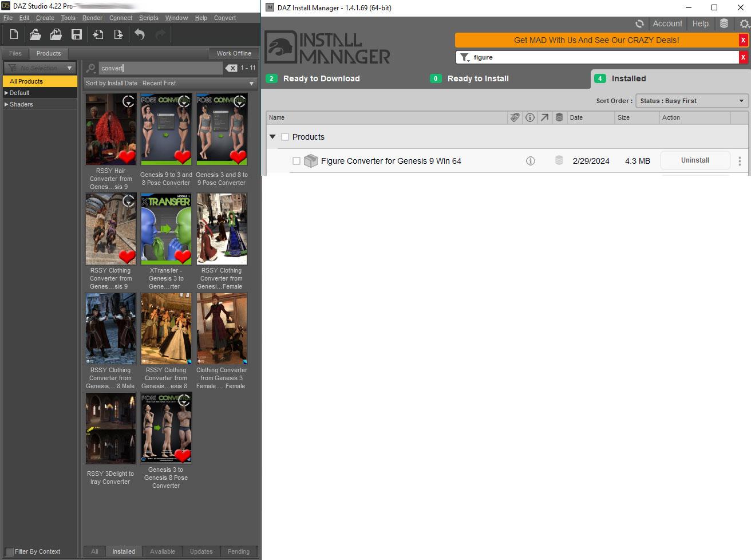The width and height of the screenshot is (751, 560).
Task: Select All Products in the category list
Action: point(40,81)
